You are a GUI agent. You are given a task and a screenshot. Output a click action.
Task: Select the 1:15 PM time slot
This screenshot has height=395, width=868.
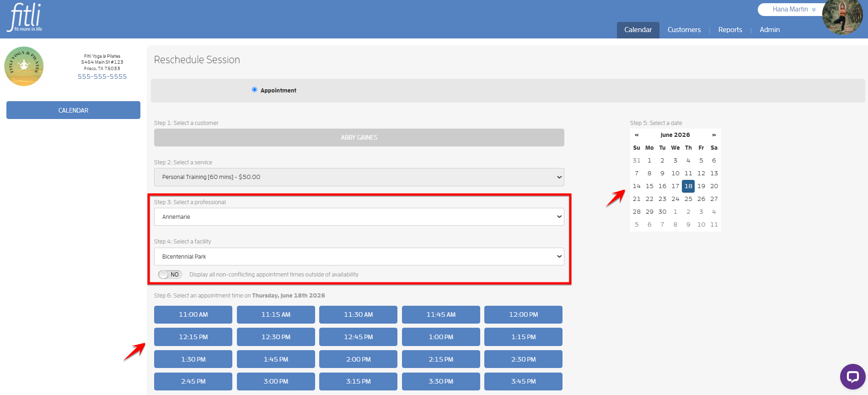tap(523, 337)
